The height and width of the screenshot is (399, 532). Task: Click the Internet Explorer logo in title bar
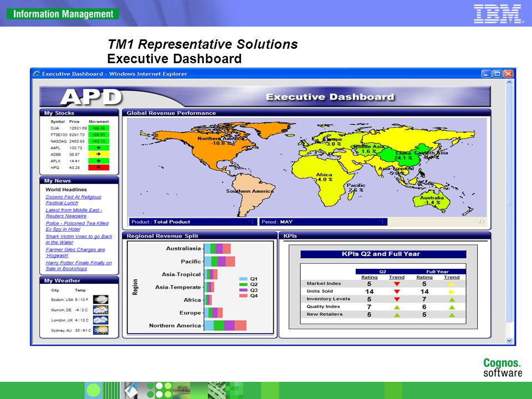(37, 74)
